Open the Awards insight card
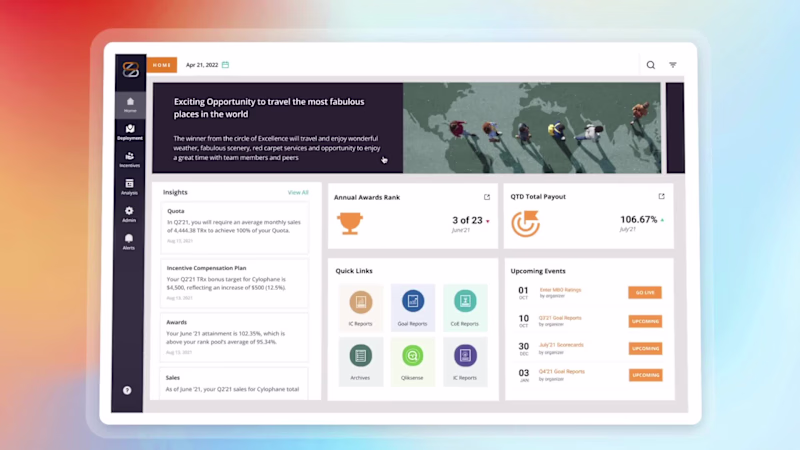The image size is (800, 450). [x=234, y=337]
